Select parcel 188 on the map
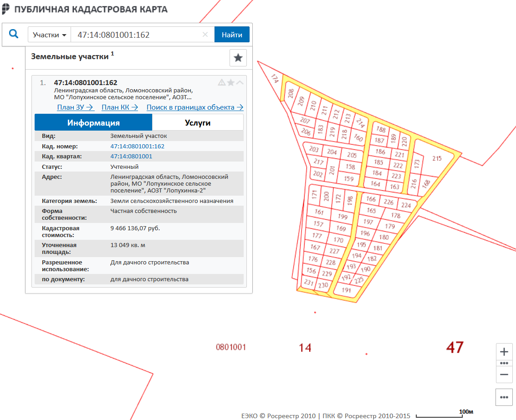The width and height of the screenshot is (516, 420). click(x=381, y=129)
